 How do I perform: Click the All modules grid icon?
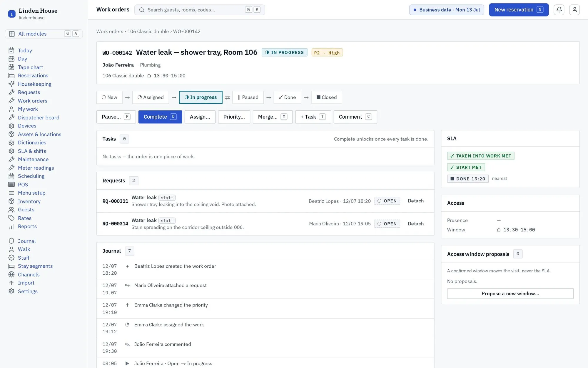click(12, 34)
